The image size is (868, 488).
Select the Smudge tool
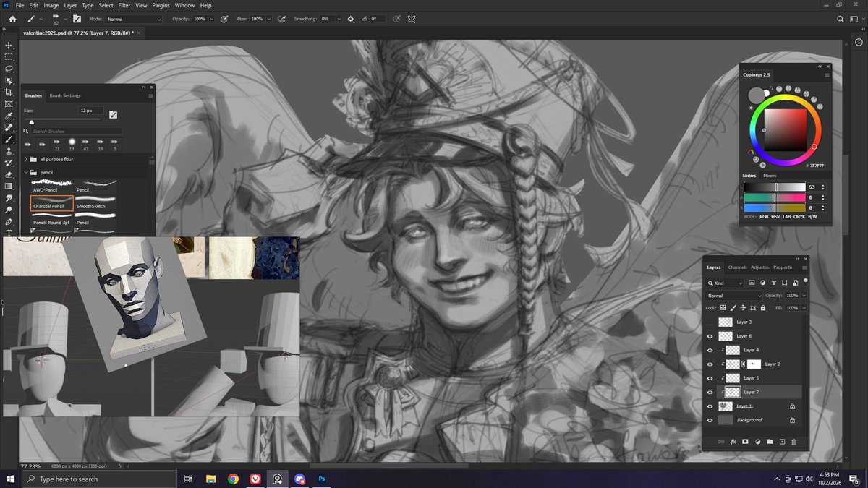tap(9, 197)
